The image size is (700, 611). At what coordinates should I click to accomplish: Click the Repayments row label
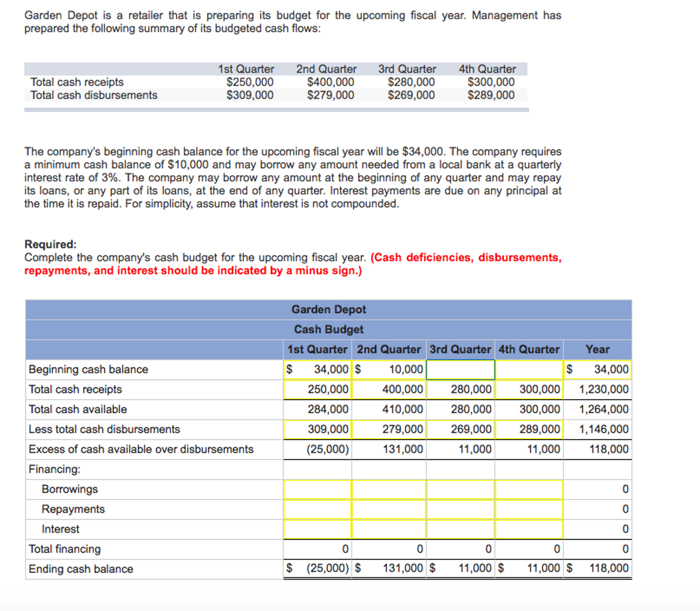pos(73,509)
